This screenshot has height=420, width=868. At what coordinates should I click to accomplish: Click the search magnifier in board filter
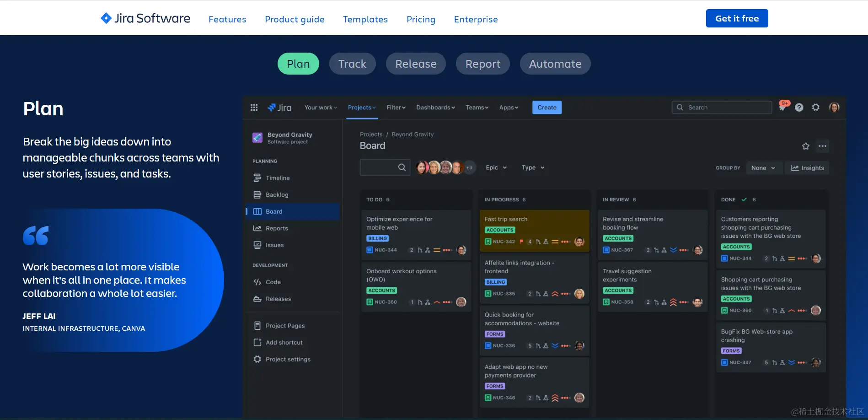[x=402, y=167]
